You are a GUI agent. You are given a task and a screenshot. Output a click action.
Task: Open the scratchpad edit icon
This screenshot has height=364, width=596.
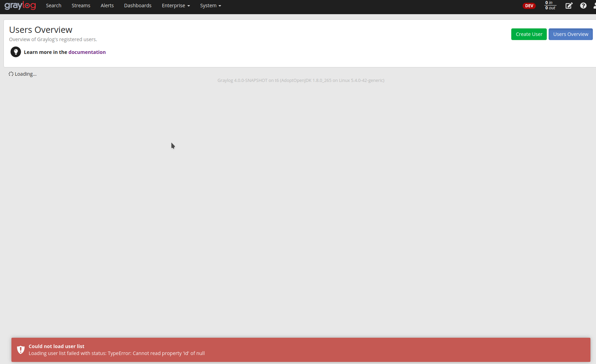569,6
